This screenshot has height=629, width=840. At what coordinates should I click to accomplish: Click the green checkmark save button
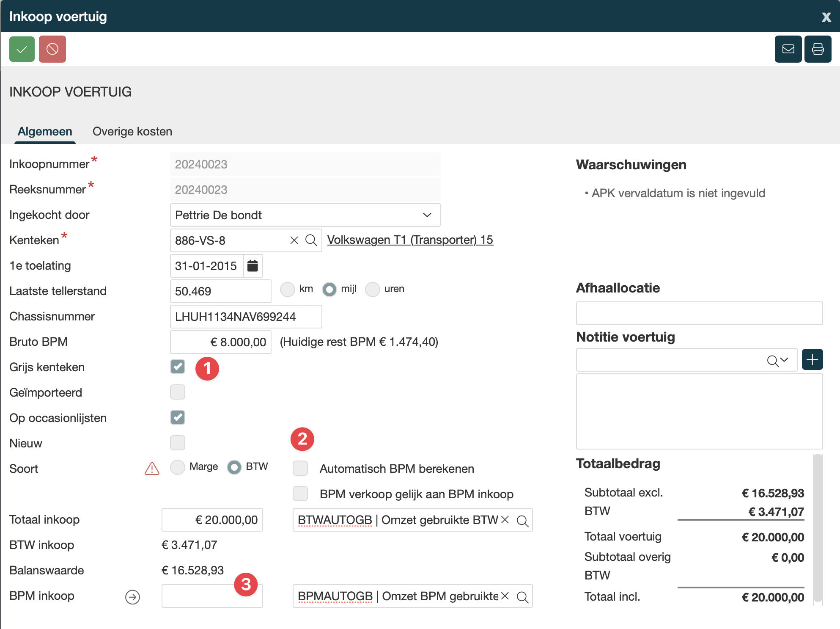tap(22, 49)
